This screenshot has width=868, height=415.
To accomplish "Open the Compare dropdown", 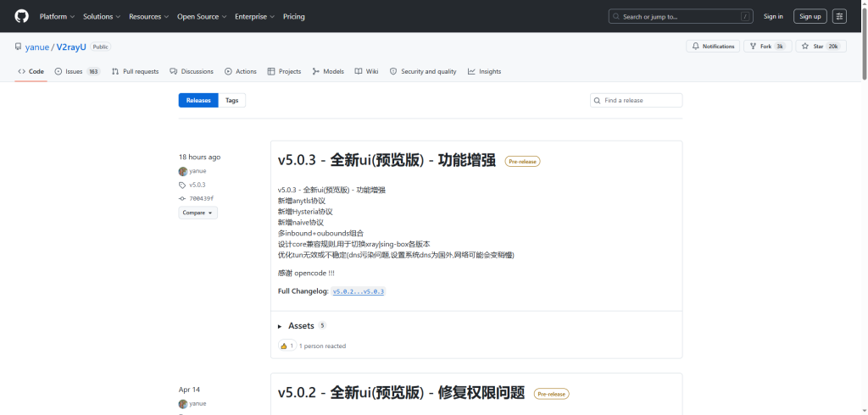I will 198,213.
